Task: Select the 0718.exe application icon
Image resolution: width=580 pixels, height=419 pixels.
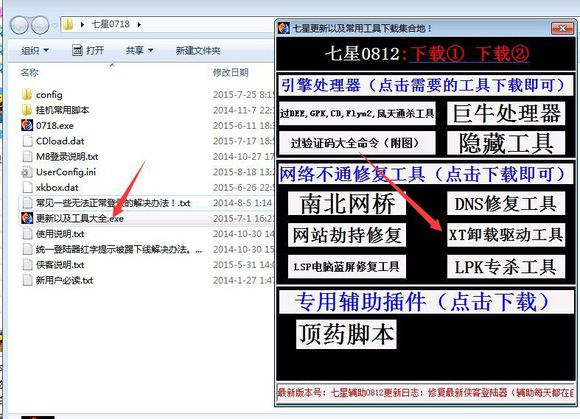Action: 27,125
